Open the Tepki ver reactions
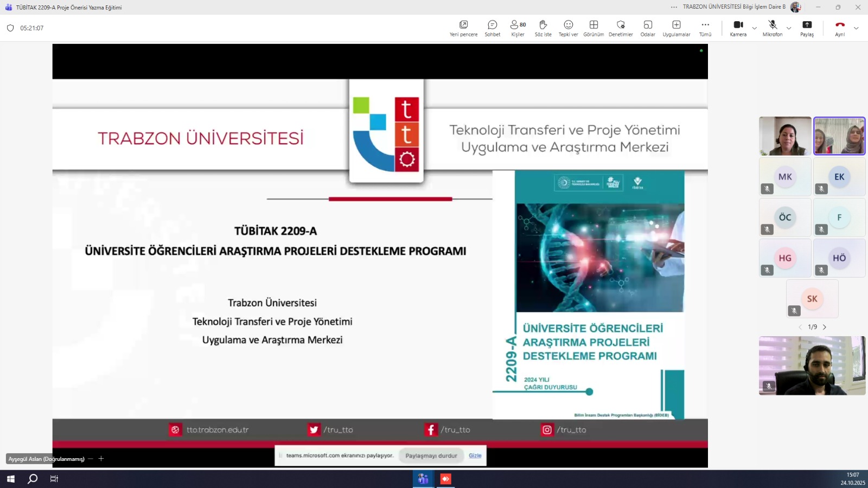The height and width of the screenshot is (488, 868). click(x=568, y=28)
